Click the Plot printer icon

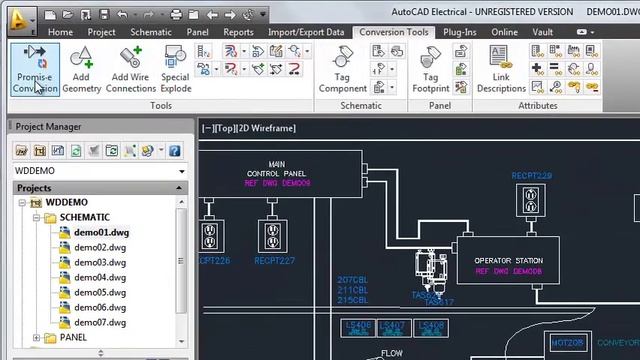pos(176,16)
